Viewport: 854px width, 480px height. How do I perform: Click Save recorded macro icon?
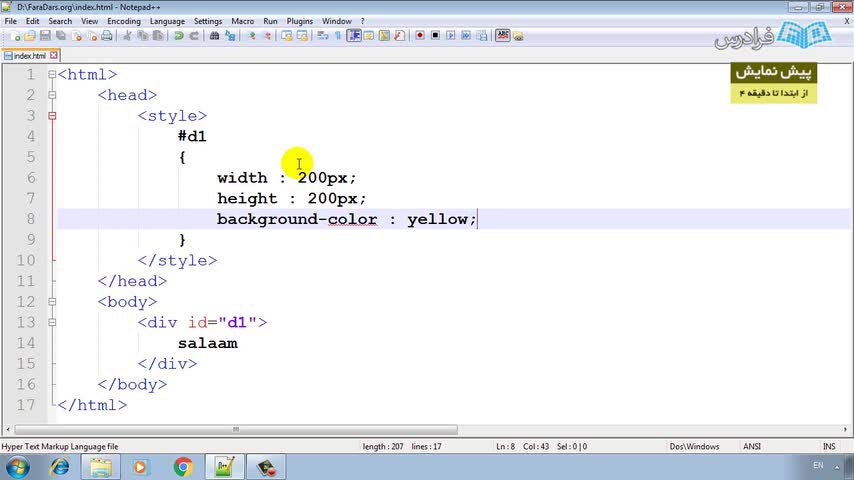[481, 36]
